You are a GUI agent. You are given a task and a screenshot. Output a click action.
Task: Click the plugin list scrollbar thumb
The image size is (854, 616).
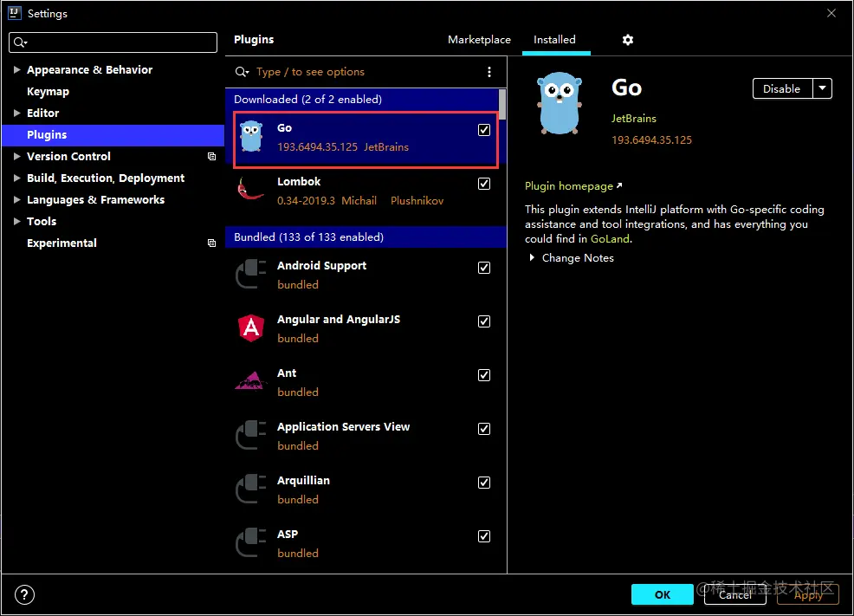tap(502, 104)
